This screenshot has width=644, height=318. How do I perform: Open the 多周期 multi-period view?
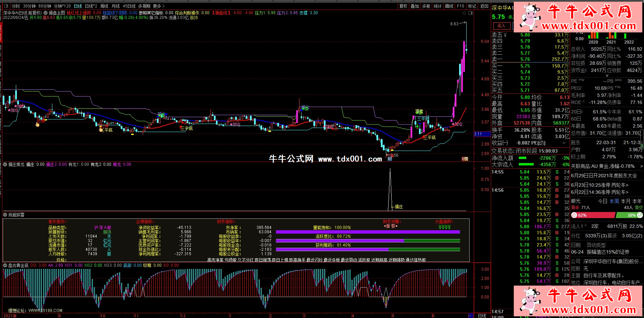144,6
